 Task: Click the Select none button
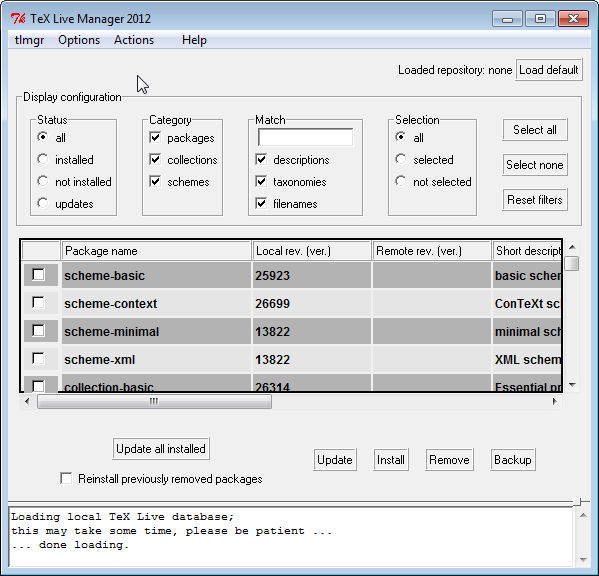pos(534,165)
